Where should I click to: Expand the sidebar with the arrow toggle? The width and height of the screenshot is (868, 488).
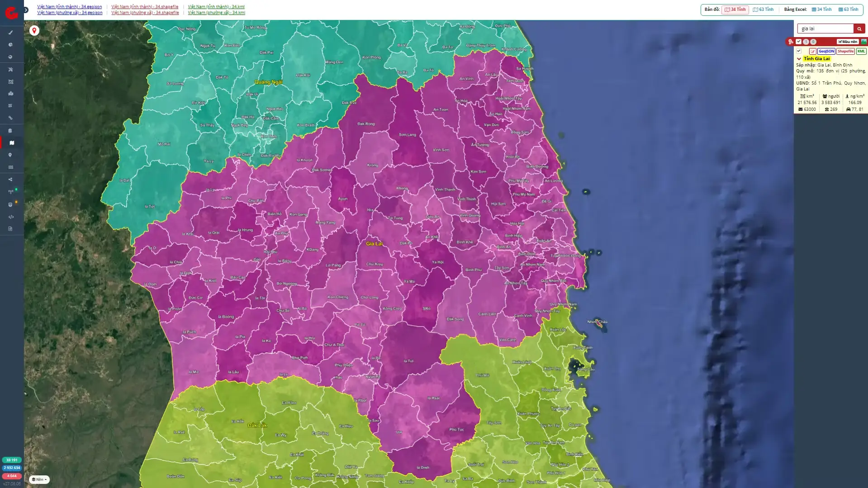pyautogui.click(x=26, y=9)
